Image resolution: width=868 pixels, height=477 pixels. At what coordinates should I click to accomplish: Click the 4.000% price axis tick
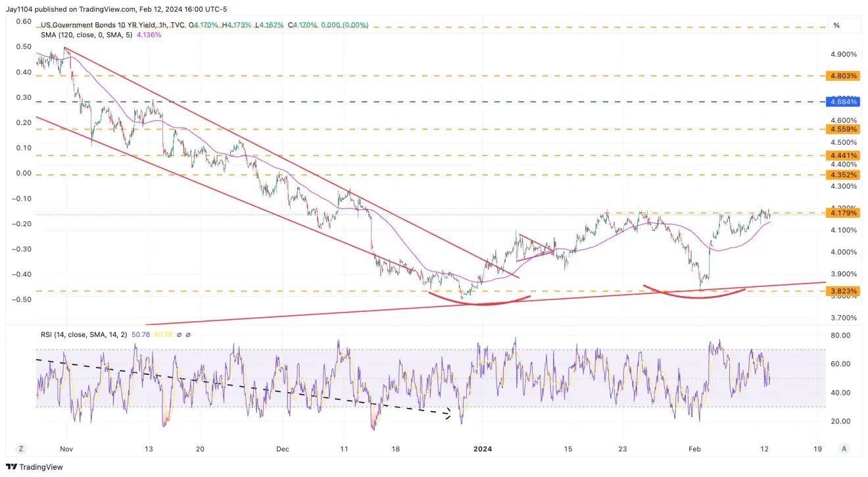point(845,252)
